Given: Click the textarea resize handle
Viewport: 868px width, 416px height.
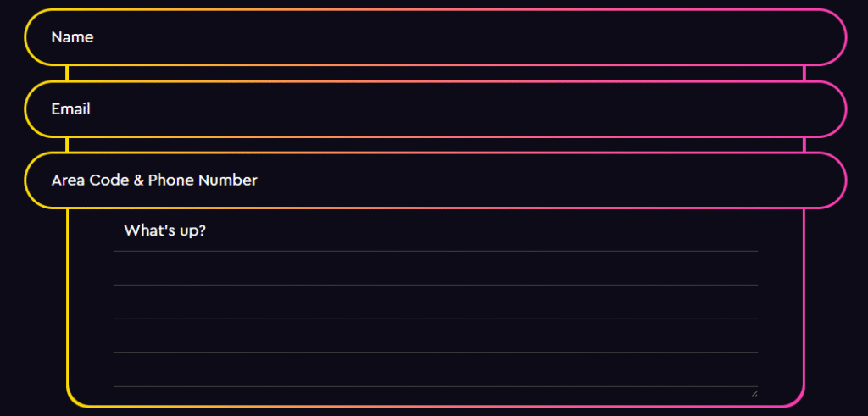Looking at the screenshot, I should coord(754,392).
